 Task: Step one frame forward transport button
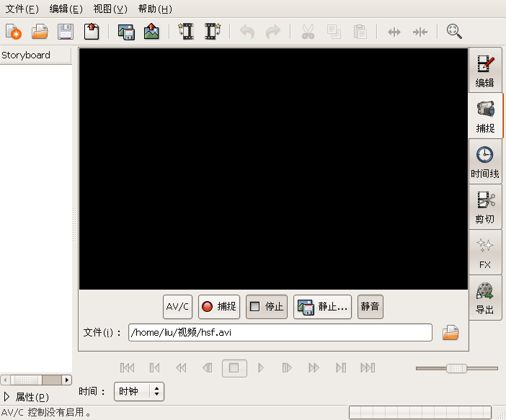[x=287, y=367]
